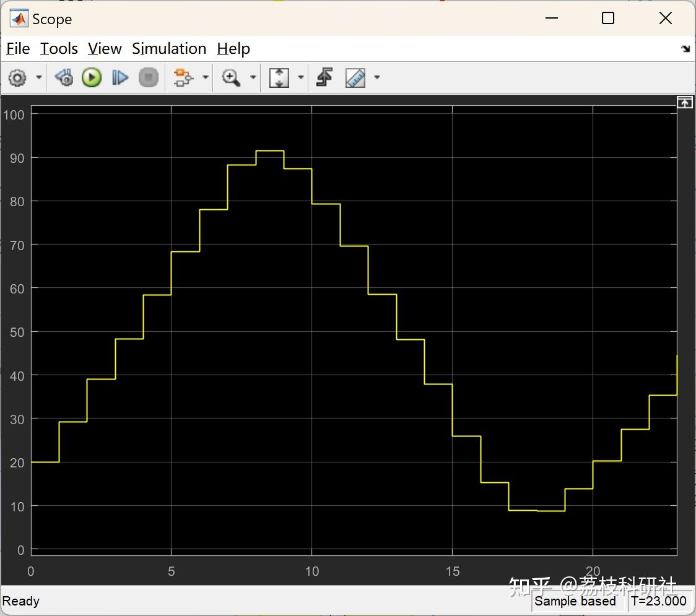Toggle the Cursor Measurements ruler icon
Image resolution: width=696 pixels, height=616 pixels.
click(x=355, y=77)
